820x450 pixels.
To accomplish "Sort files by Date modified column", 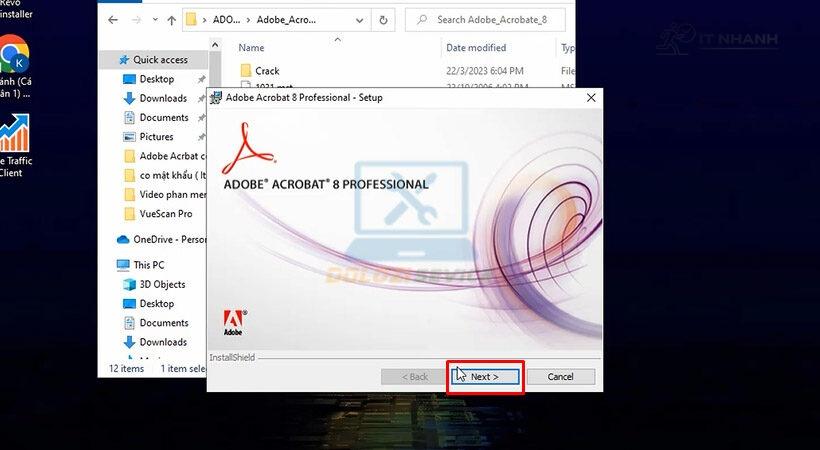I will [476, 48].
